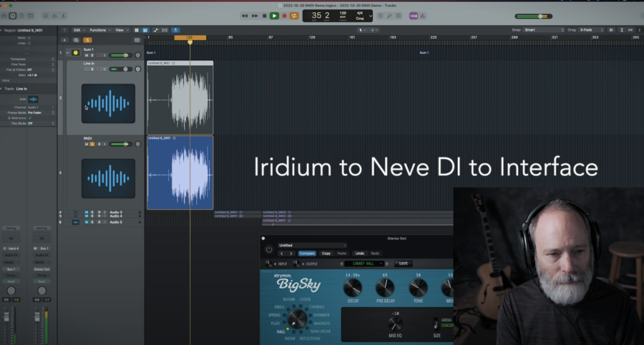Toggle the purple count-in button
The width and height of the screenshot is (644, 345).
click(414, 16)
